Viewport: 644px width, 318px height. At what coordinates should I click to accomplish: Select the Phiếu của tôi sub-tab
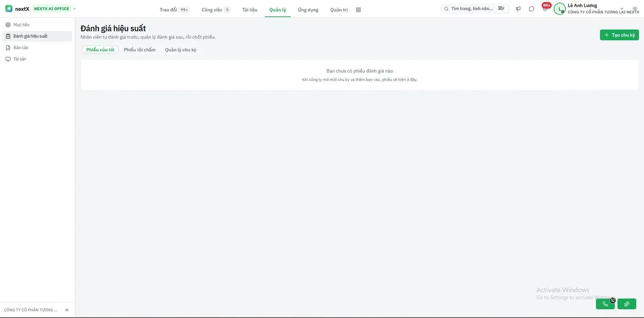pos(100,50)
